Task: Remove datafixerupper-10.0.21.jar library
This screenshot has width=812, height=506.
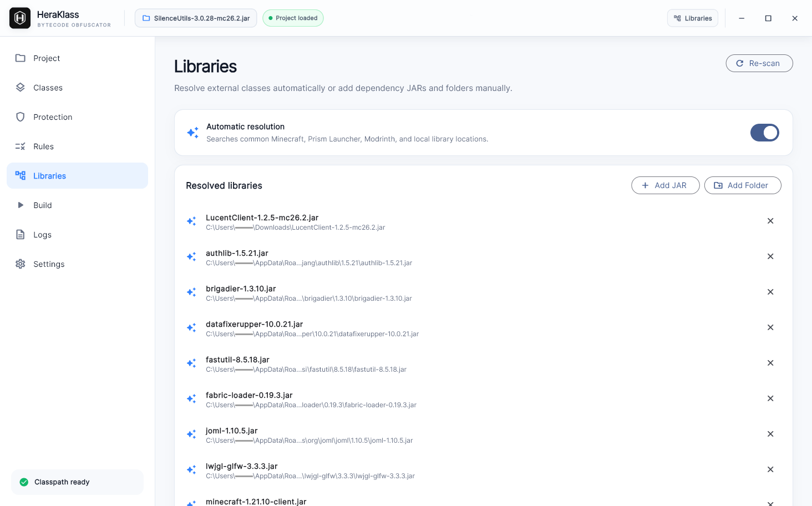Action: [x=770, y=327]
